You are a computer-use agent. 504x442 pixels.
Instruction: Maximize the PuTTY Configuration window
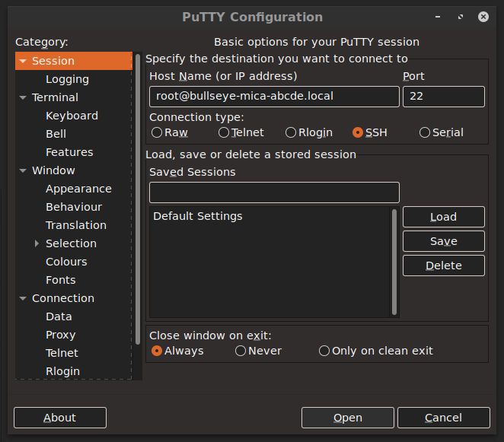pyautogui.click(x=461, y=17)
